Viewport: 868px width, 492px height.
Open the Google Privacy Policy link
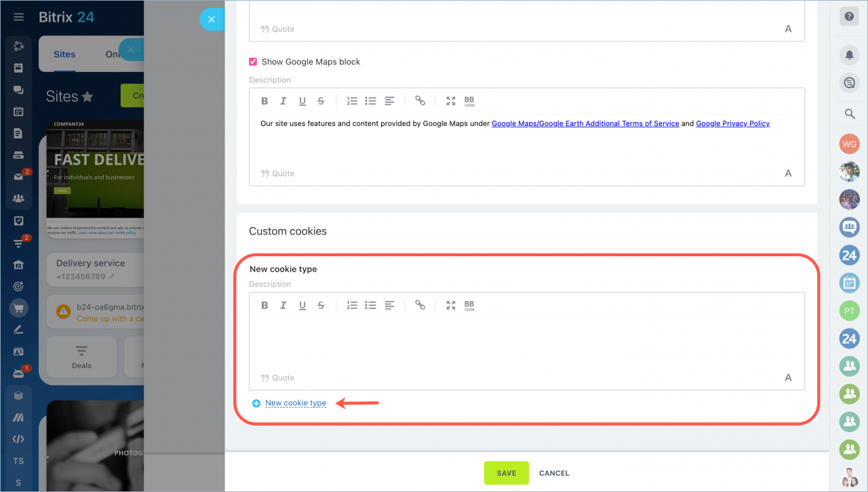(x=733, y=123)
